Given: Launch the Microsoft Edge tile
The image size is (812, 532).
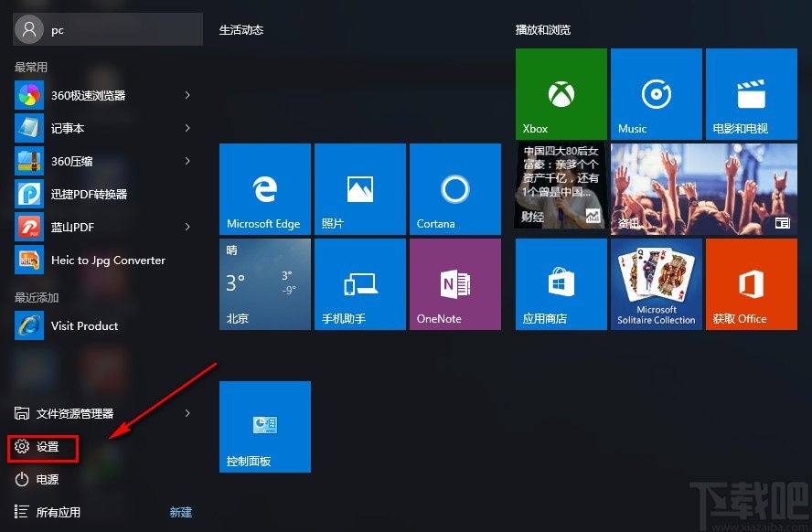Looking at the screenshot, I should pyautogui.click(x=264, y=188).
